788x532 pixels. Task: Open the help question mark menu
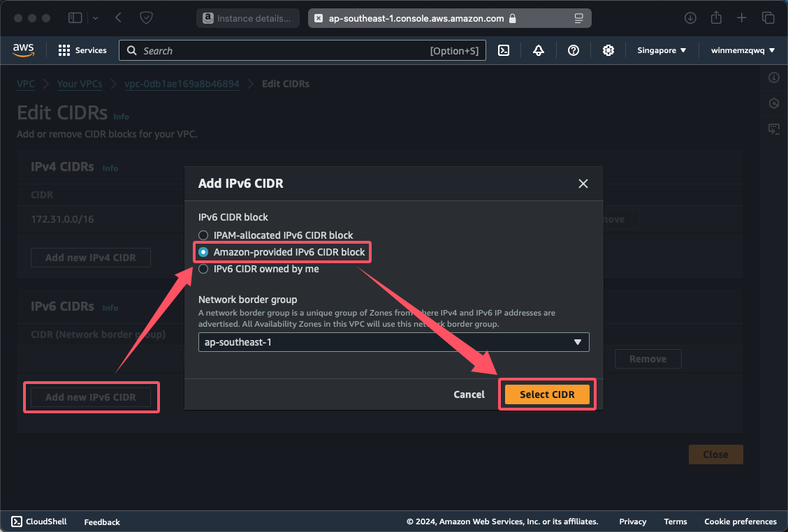(x=574, y=50)
